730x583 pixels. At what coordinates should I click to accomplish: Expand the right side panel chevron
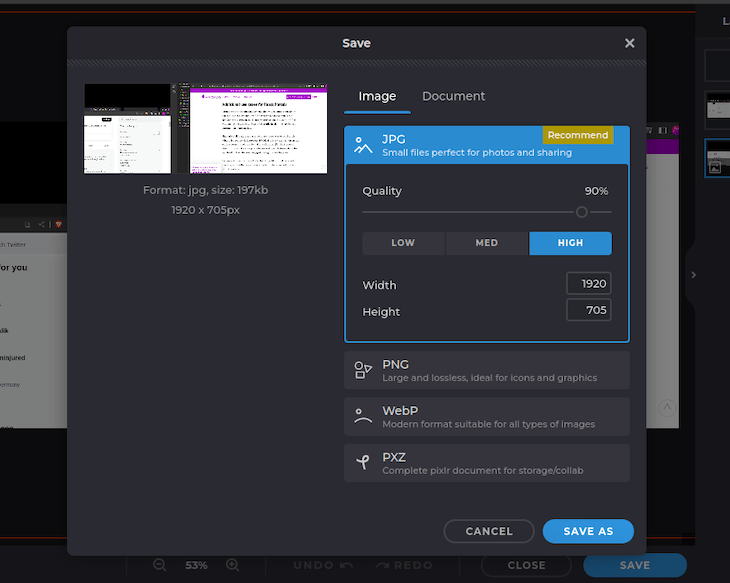point(694,275)
